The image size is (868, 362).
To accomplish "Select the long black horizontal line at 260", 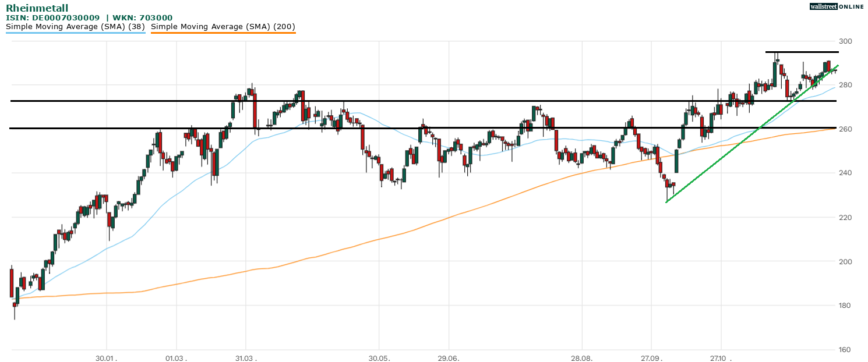I will (x=408, y=128).
